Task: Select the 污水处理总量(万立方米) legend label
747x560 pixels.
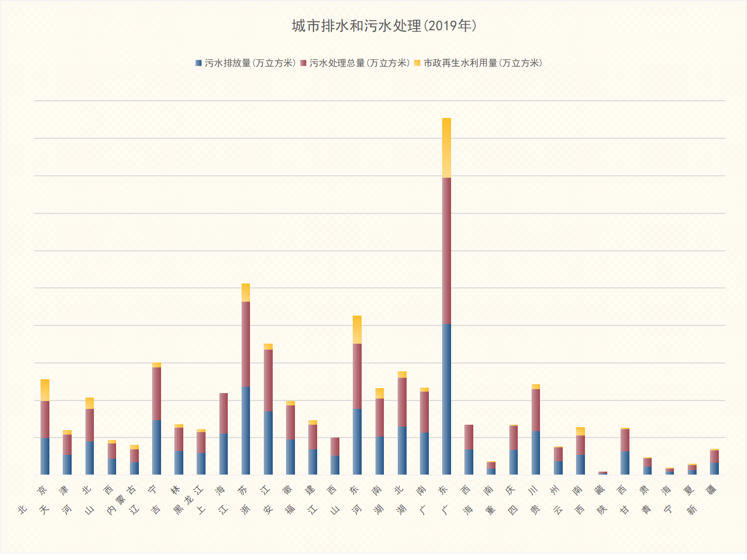Action: coord(360,63)
